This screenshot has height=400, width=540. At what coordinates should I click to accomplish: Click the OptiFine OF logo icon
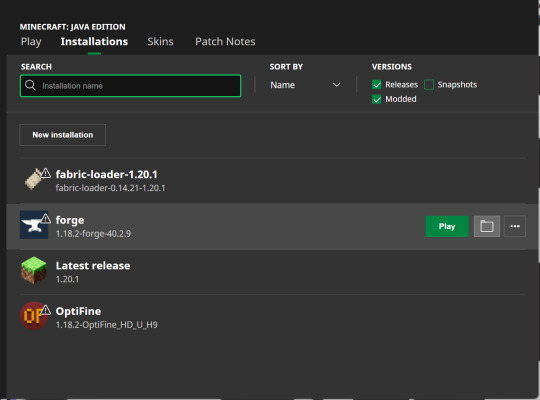point(33,316)
